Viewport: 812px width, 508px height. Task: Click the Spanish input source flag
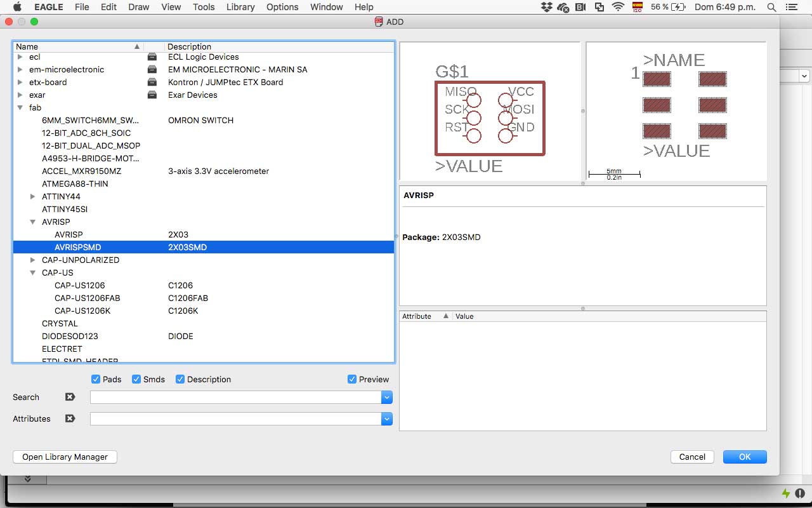tap(638, 7)
